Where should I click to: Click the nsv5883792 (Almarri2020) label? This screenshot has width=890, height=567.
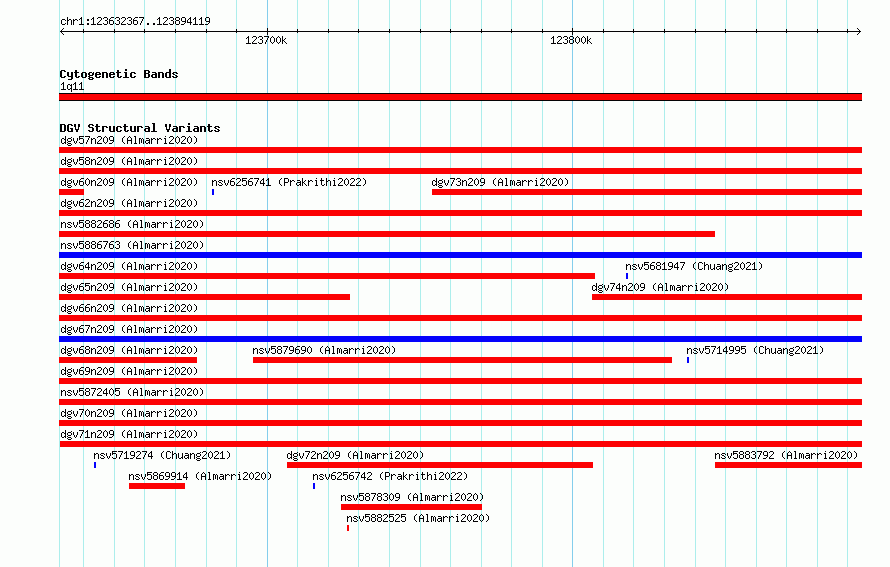point(786,455)
